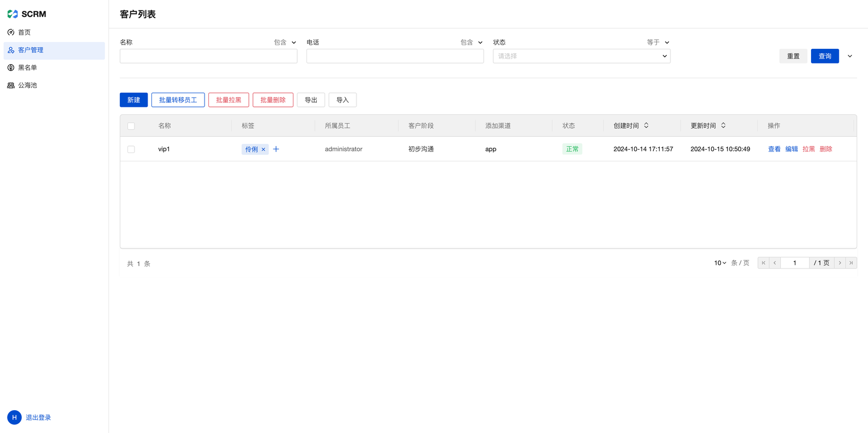Click the next page arrow icon

click(840, 263)
